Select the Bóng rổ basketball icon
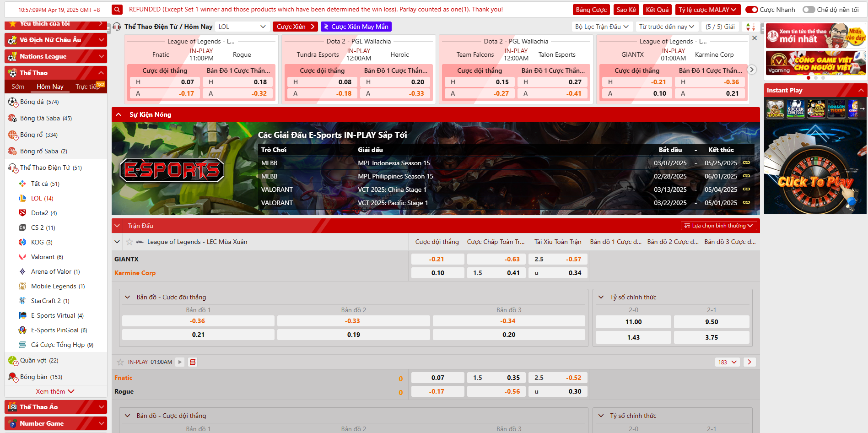 [x=12, y=135]
